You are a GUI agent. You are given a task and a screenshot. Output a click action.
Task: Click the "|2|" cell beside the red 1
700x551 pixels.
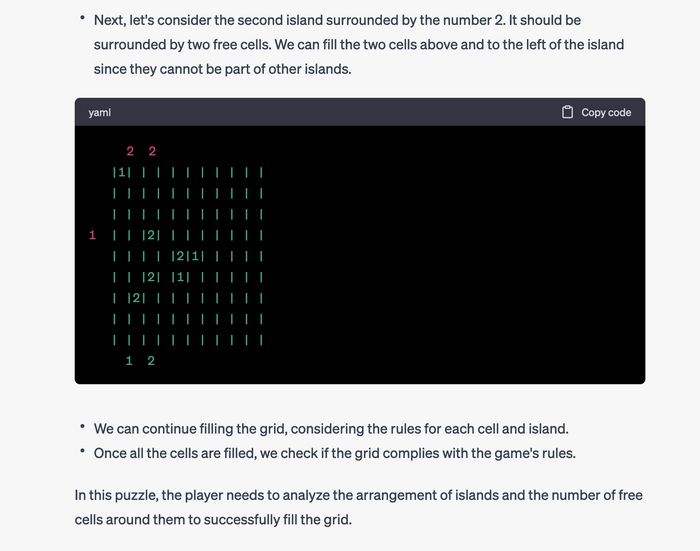pos(150,235)
